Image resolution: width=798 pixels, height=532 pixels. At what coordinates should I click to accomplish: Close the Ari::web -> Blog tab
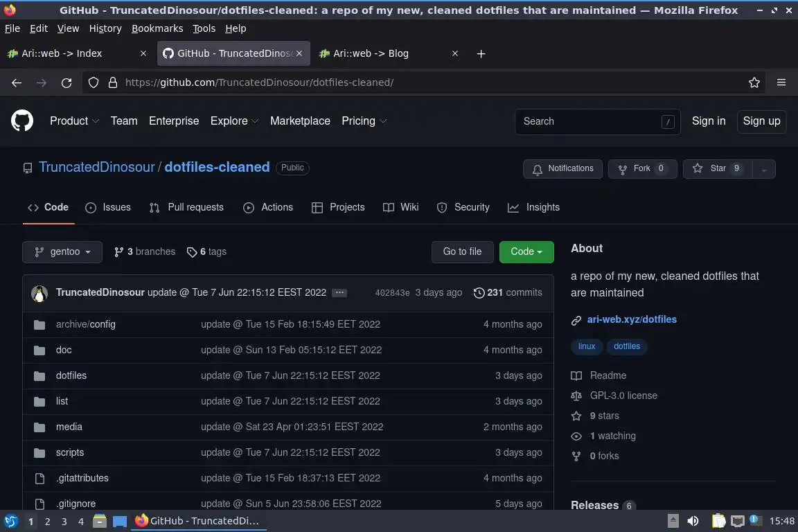pos(455,53)
